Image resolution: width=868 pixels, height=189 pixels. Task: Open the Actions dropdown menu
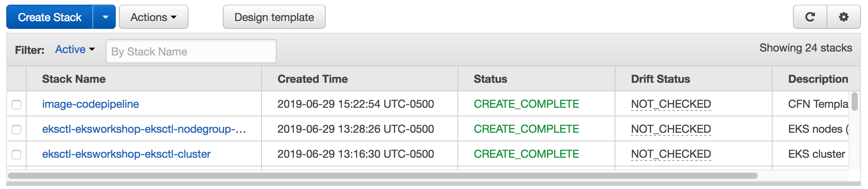154,17
